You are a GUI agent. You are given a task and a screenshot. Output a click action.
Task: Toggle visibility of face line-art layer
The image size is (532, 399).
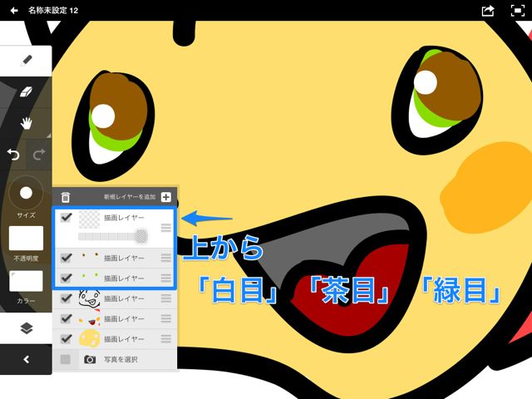pyautogui.click(x=66, y=298)
